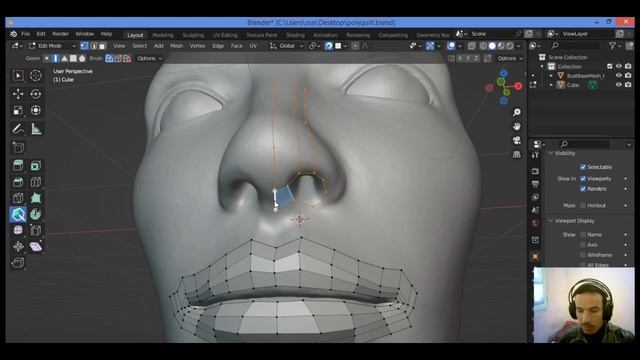Screen dimensions: 640x360
Task: Select the 3D Cursor tool
Action: [36, 76]
